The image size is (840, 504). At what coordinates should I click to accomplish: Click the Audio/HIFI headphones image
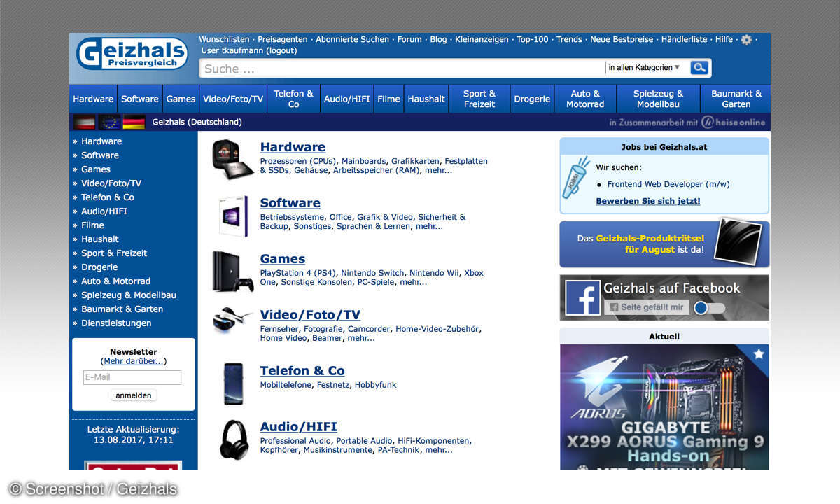point(233,440)
